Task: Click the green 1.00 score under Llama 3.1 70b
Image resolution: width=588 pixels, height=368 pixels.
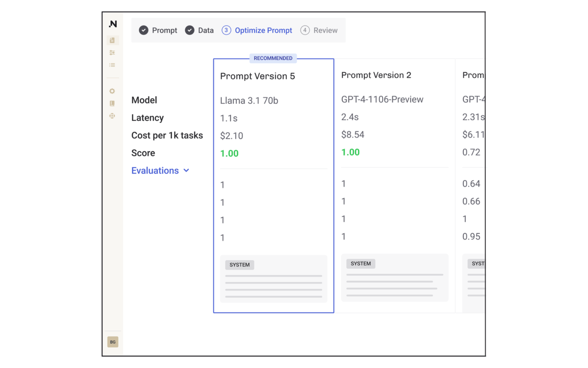Action: click(229, 154)
